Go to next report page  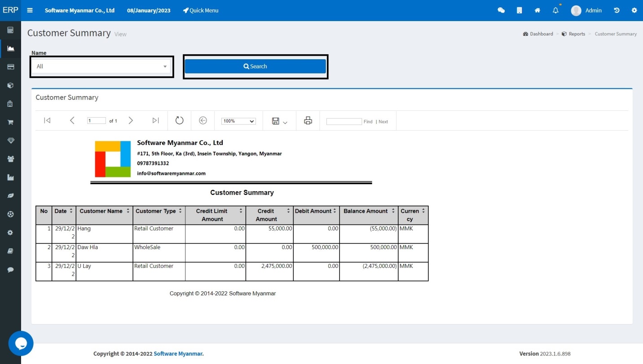[131, 120]
